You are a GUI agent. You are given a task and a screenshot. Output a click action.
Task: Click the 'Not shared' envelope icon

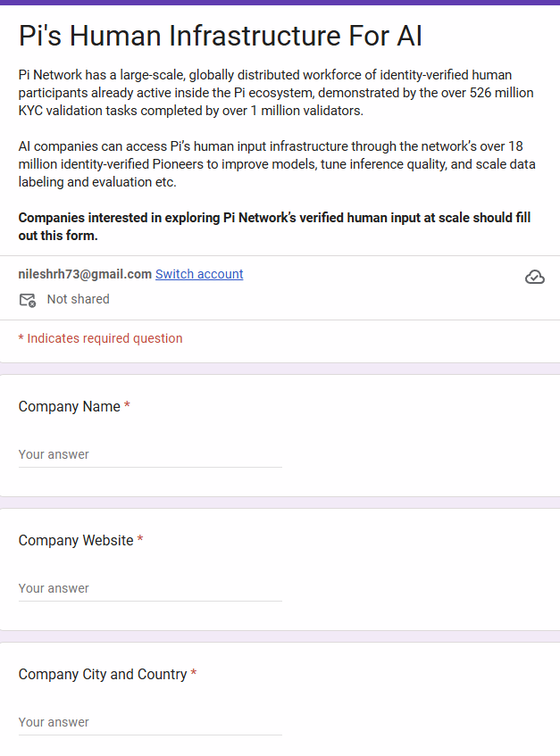pyautogui.click(x=26, y=300)
